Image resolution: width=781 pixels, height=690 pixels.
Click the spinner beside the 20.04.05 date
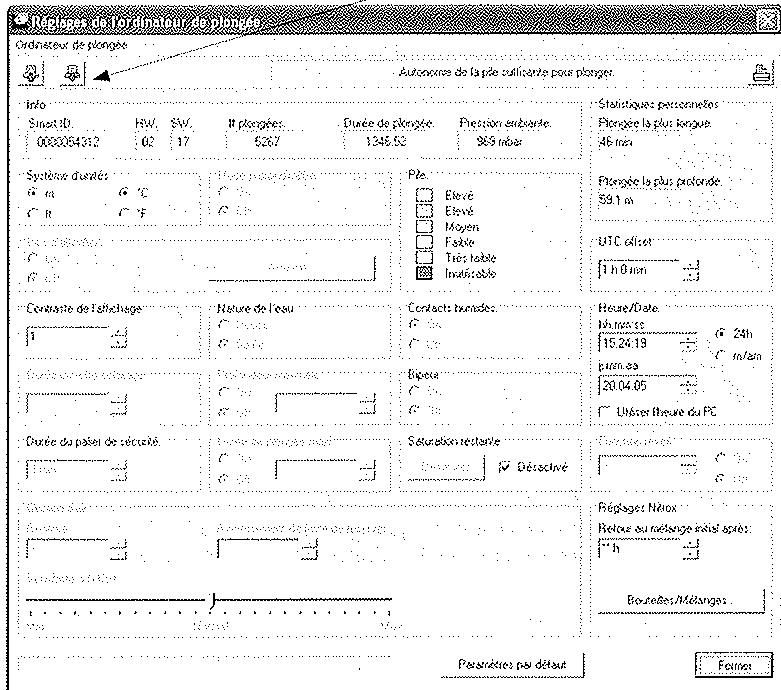pyautogui.click(x=689, y=386)
